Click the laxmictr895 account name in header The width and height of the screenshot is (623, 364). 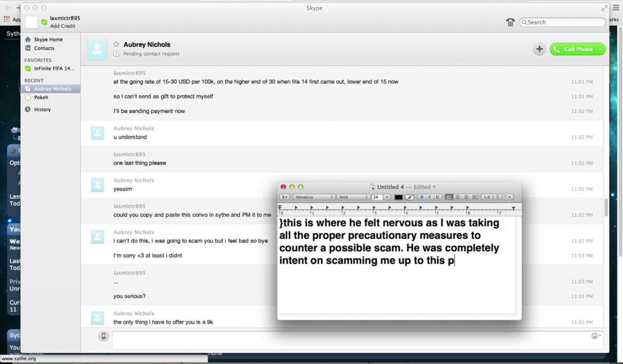[x=65, y=18]
